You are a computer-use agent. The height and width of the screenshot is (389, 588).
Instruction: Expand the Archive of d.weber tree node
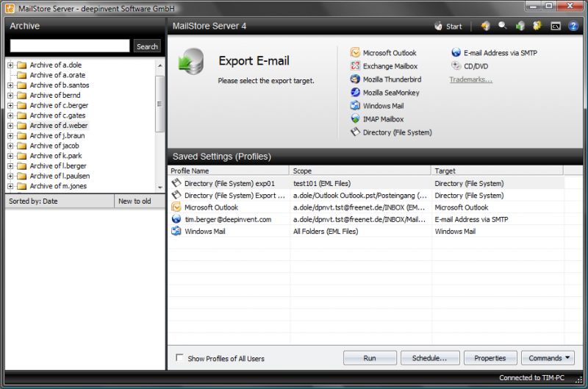pyautogui.click(x=10, y=126)
